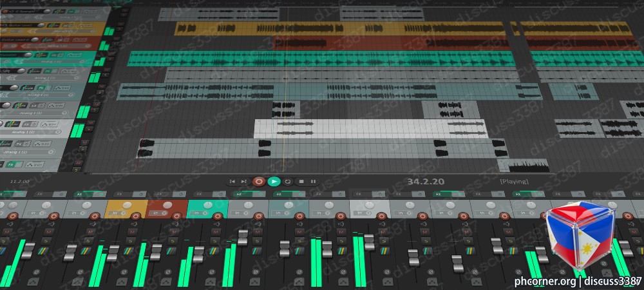Invert phase on orange mixer strip
The height and width of the screenshot is (290, 644).
coord(124,272)
